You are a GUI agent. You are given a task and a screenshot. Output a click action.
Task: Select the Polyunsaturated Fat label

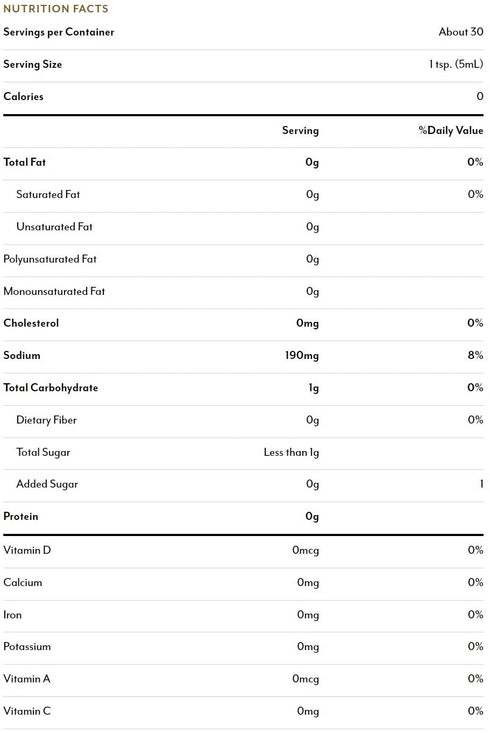pos(50,259)
